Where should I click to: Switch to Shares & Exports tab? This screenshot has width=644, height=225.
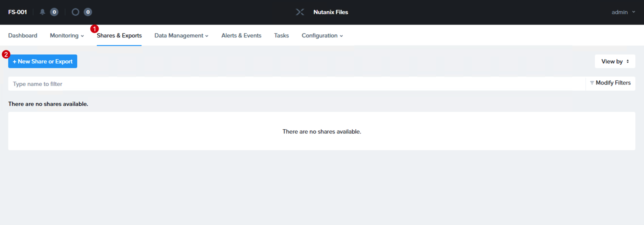click(119, 36)
